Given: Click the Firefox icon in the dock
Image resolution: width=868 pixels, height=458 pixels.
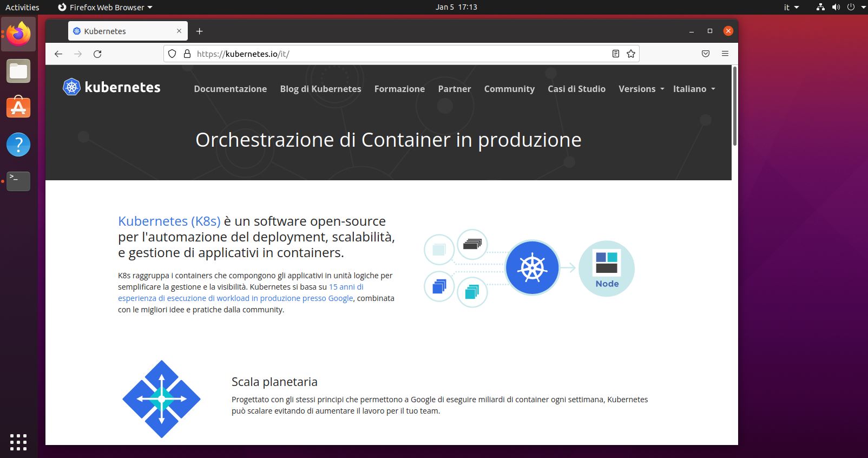Looking at the screenshot, I should point(18,34).
